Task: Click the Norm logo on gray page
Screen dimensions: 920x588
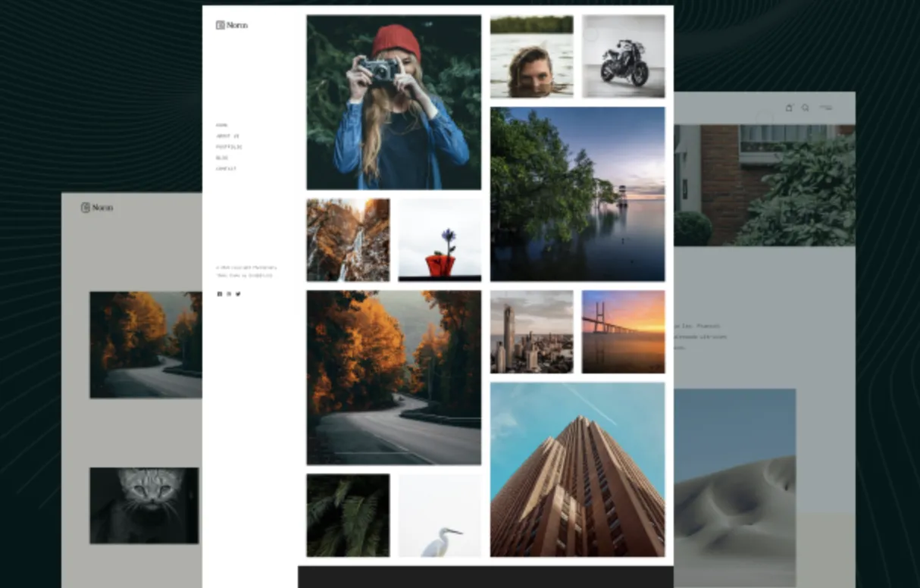Action: [97, 208]
